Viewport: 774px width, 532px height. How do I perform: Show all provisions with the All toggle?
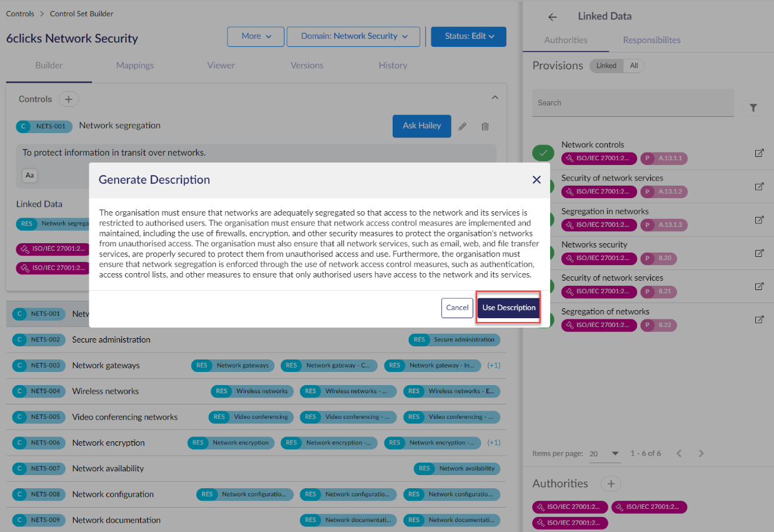[x=634, y=66]
